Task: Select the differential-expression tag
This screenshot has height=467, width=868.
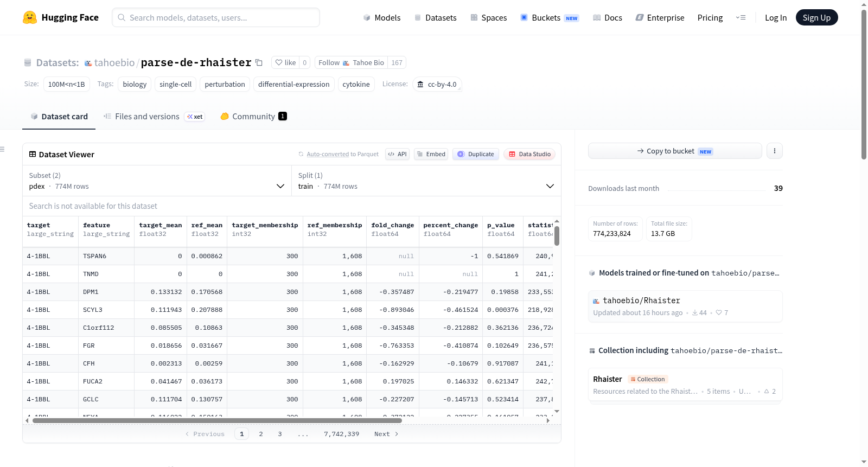Action: [294, 85]
